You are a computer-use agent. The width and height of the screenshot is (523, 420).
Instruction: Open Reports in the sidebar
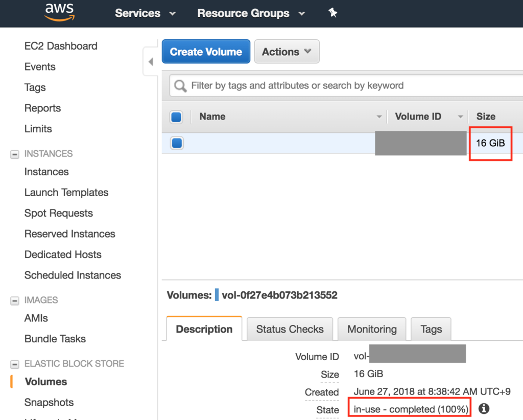pyautogui.click(x=43, y=108)
